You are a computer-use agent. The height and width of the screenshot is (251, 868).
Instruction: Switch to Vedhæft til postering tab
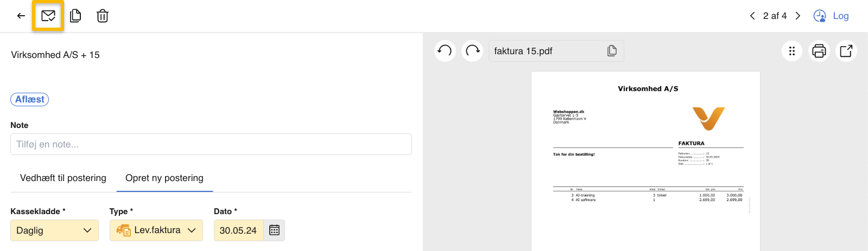click(63, 178)
